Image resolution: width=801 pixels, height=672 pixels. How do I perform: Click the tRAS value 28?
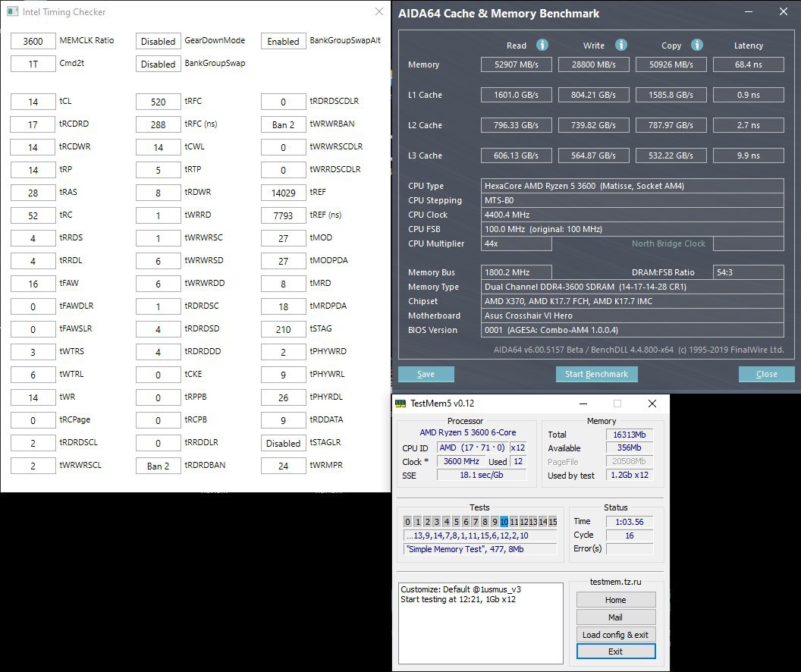[x=33, y=193]
